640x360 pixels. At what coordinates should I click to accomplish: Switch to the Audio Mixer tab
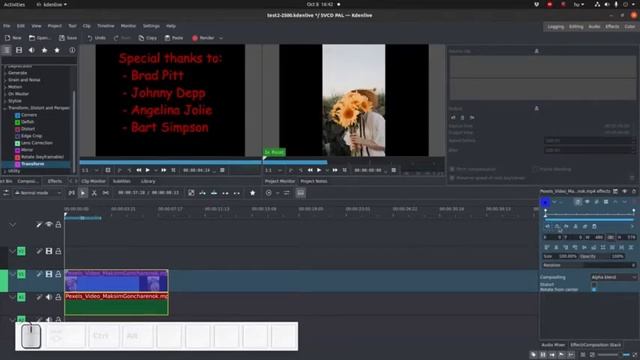coord(553,345)
